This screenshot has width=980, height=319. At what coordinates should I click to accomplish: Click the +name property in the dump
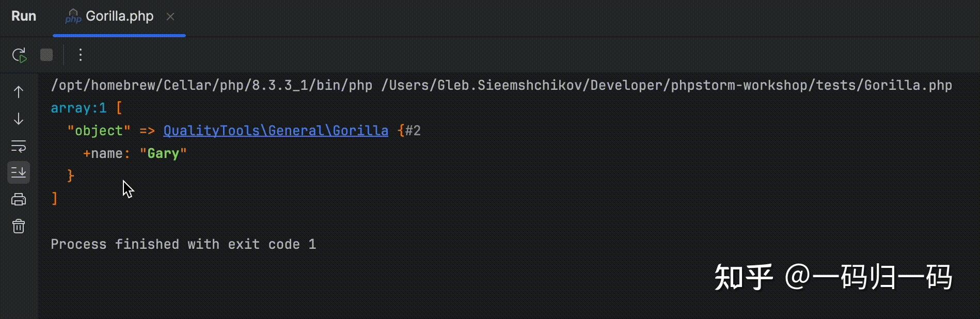[x=106, y=153]
